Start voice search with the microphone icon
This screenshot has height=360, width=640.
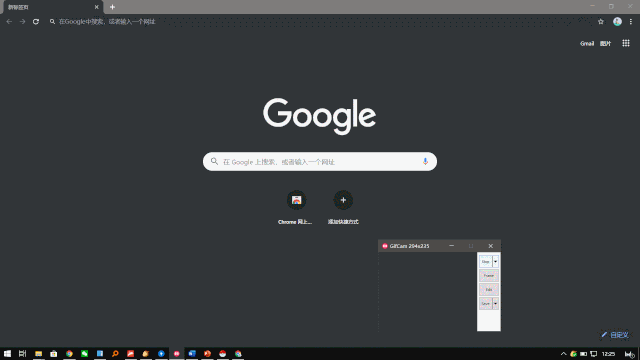[x=425, y=162]
